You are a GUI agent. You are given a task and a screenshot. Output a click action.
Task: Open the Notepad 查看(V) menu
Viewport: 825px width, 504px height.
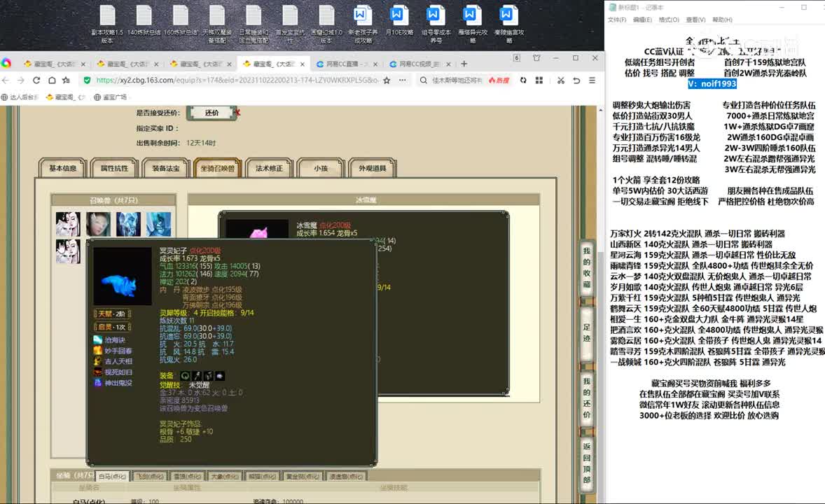click(695, 20)
